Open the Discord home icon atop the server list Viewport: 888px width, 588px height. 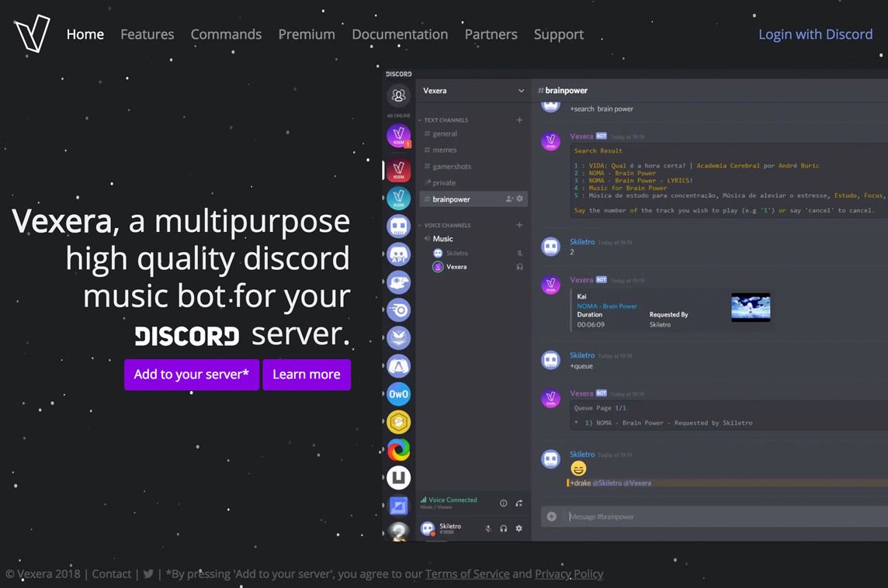pyautogui.click(x=398, y=95)
